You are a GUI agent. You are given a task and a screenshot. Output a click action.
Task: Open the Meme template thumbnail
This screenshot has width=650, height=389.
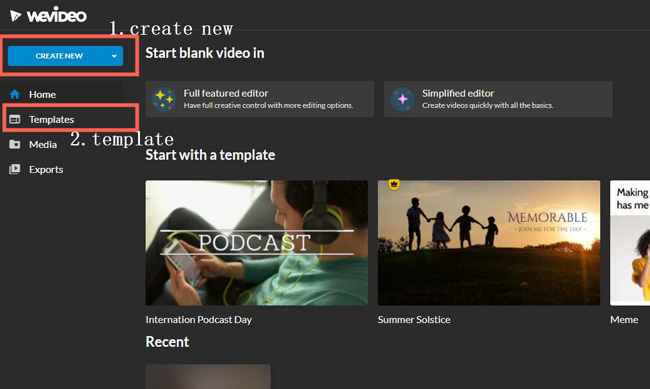click(630, 243)
